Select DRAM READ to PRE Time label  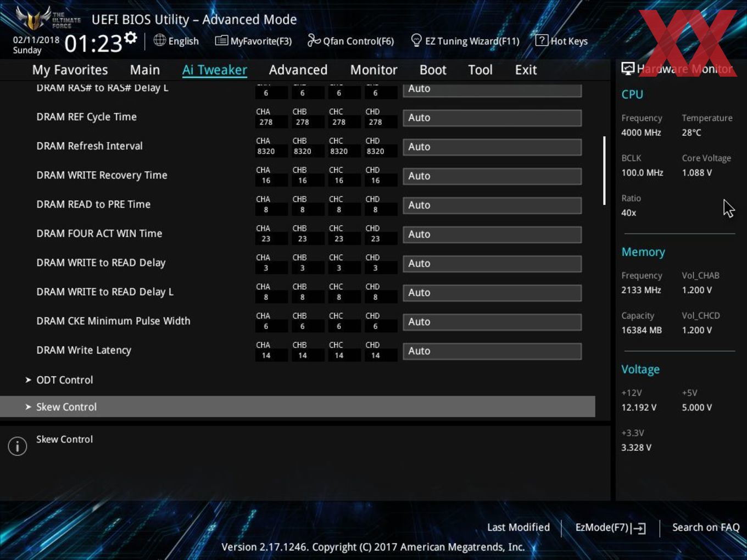(93, 204)
